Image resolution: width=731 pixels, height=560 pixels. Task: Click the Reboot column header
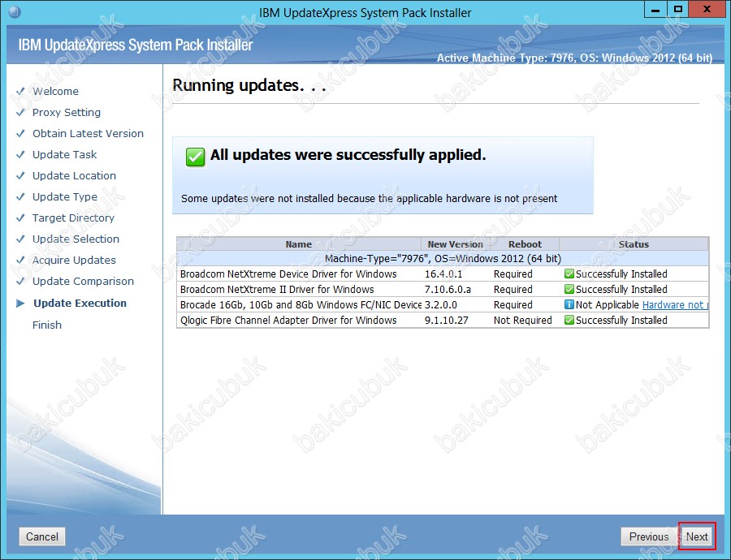coord(525,244)
